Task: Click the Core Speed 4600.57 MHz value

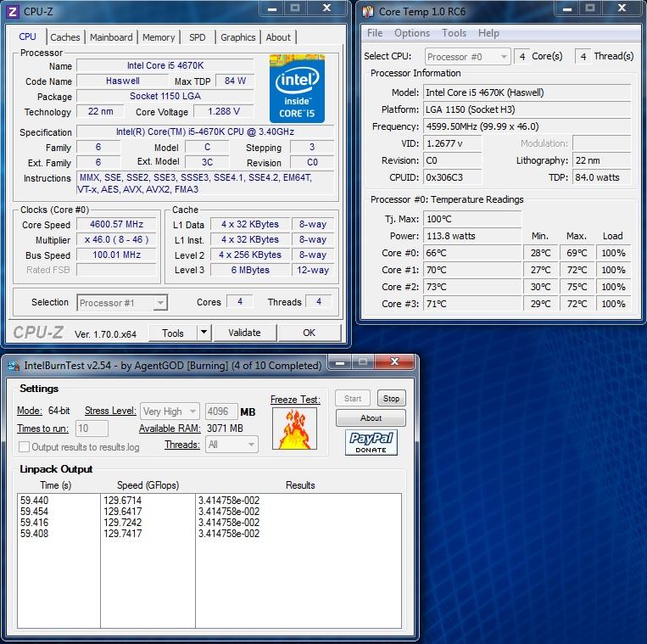Action: coord(117,224)
